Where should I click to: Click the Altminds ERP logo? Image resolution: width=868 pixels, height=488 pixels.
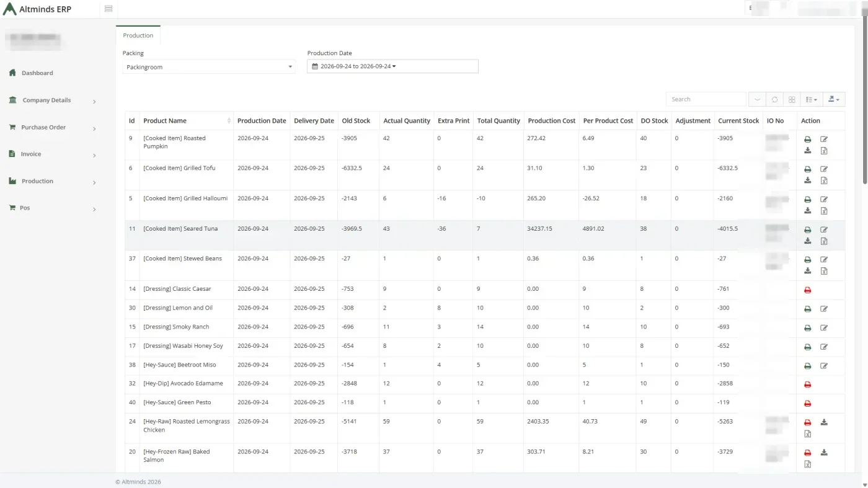coord(37,9)
